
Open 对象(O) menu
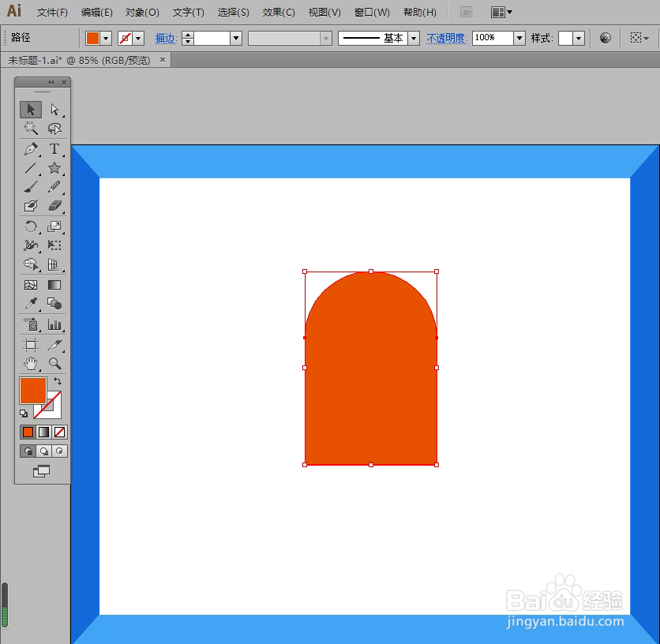point(142,13)
